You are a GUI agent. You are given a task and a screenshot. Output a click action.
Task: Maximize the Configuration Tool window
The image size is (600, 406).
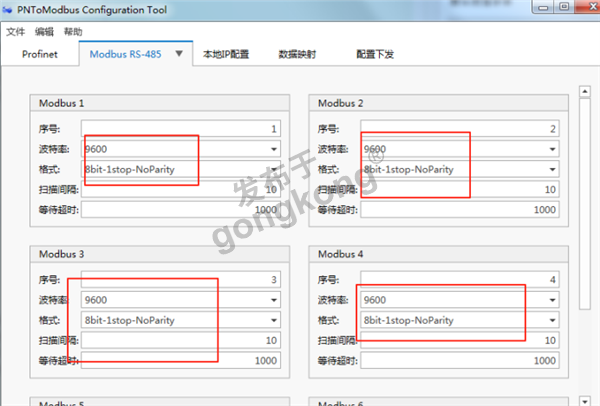564,7
